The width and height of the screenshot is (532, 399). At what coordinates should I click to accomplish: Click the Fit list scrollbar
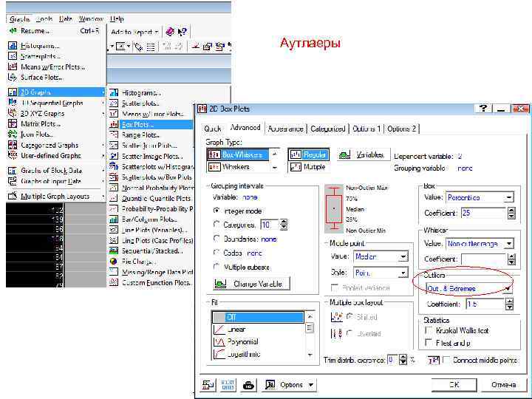[x=310, y=335]
